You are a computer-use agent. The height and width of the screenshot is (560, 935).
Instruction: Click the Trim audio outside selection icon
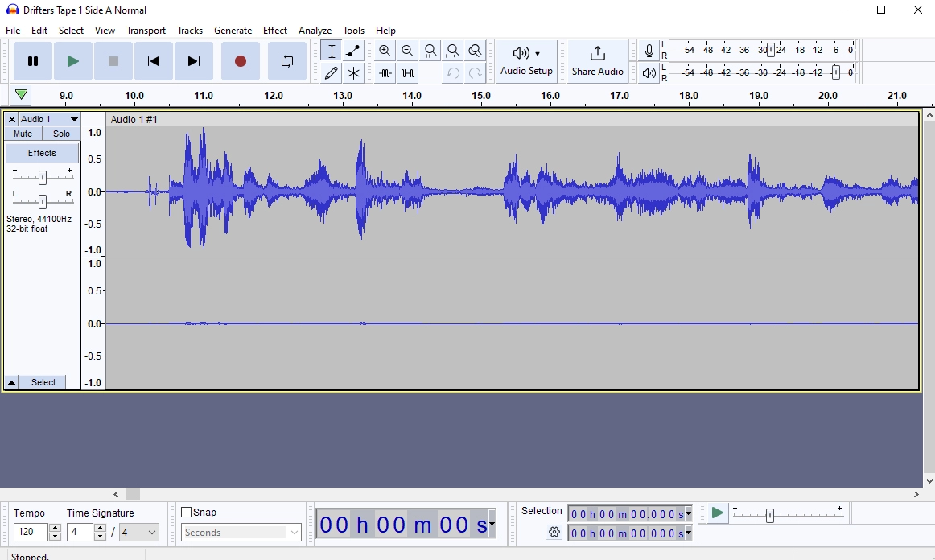coord(385,73)
